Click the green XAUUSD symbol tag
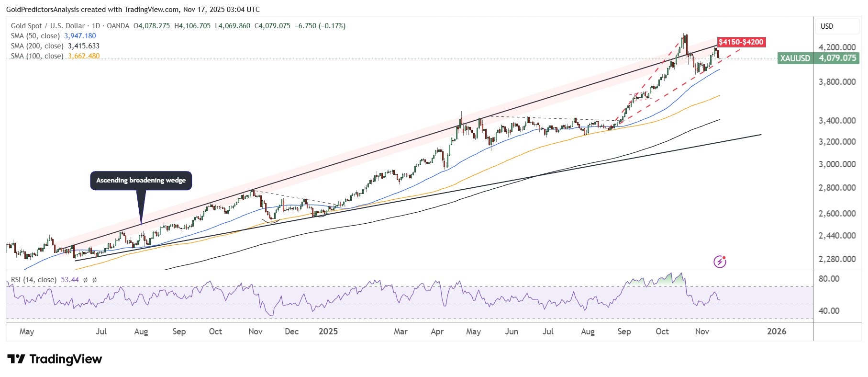This screenshot has width=868, height=377. (x=795, y=58)
